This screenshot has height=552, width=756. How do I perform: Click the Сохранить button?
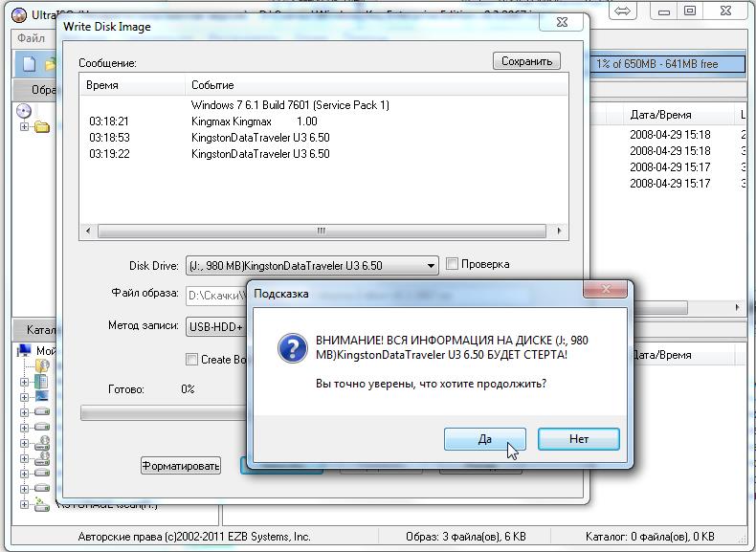click(526, 61)
